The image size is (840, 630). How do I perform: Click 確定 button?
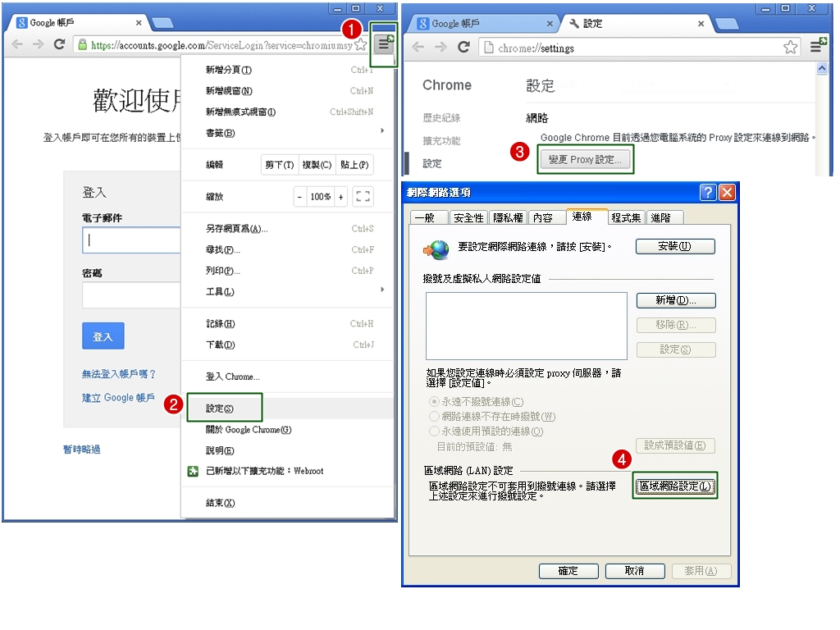[x=568, y=571]
